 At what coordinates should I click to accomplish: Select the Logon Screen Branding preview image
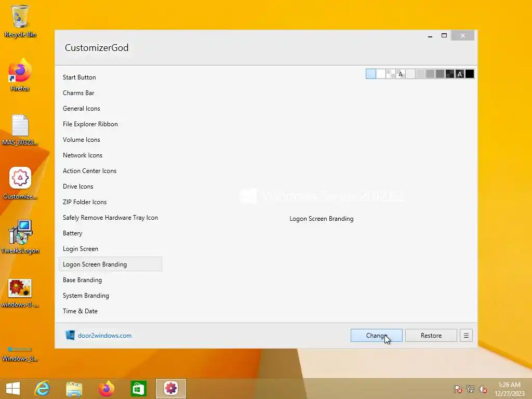321,196
